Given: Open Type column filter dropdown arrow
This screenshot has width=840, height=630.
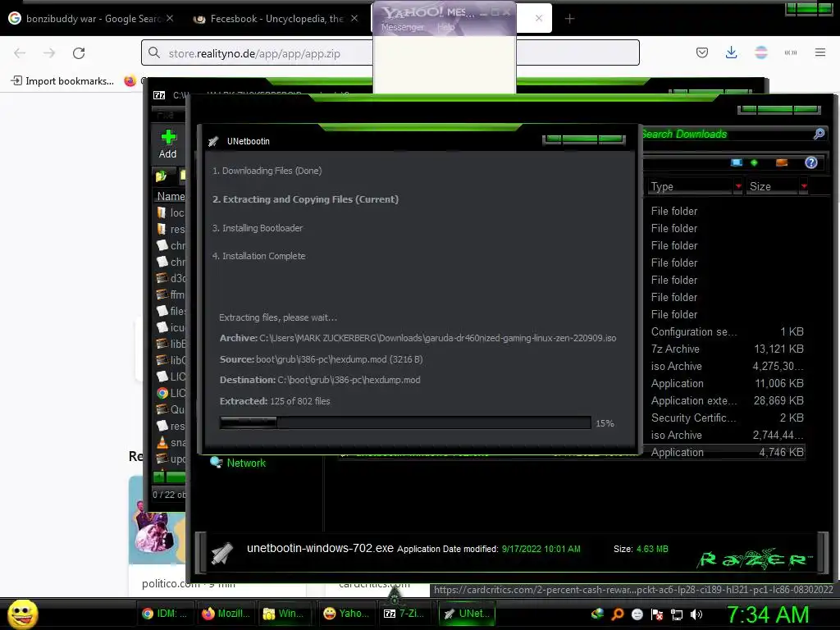Looking at the screenshot, I should pos(738,186).
